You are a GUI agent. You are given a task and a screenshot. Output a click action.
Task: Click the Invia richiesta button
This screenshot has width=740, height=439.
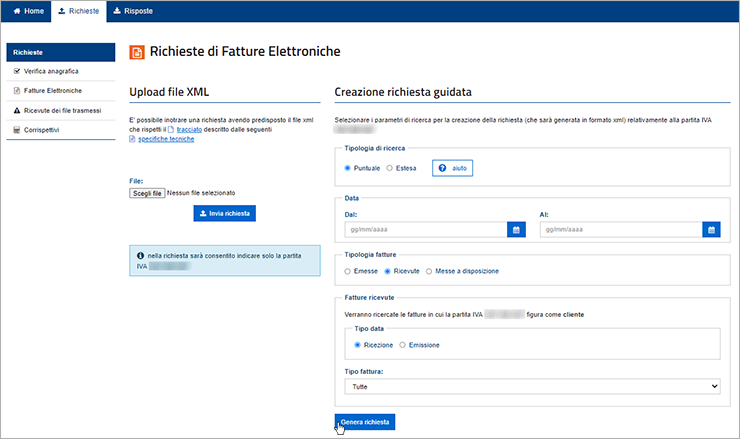(225, 213)
